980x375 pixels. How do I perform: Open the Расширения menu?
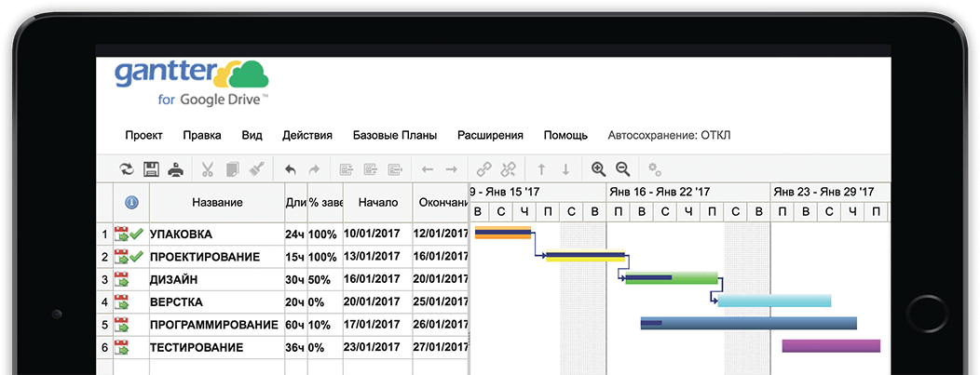491,136
